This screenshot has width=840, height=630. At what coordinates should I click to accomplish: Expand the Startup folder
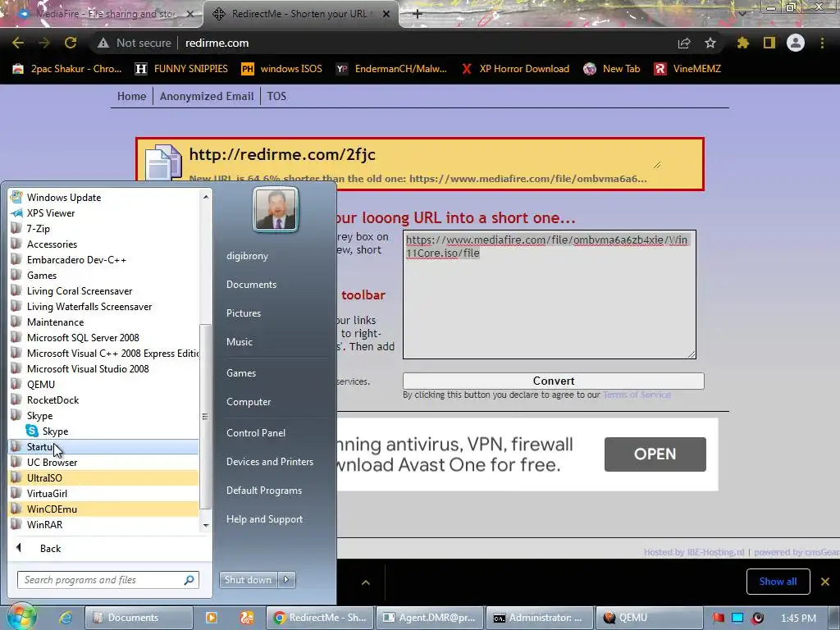pos(104,447)
